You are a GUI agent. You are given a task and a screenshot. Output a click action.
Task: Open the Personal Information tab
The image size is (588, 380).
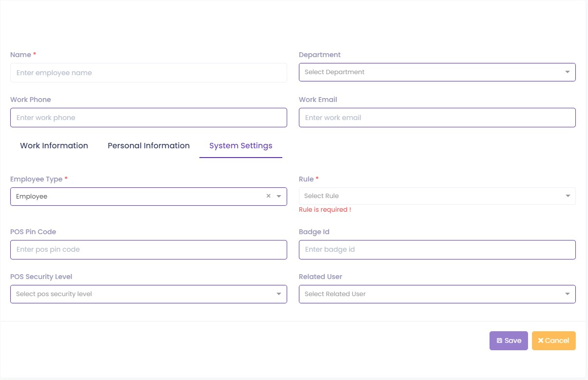coord(149,146)
